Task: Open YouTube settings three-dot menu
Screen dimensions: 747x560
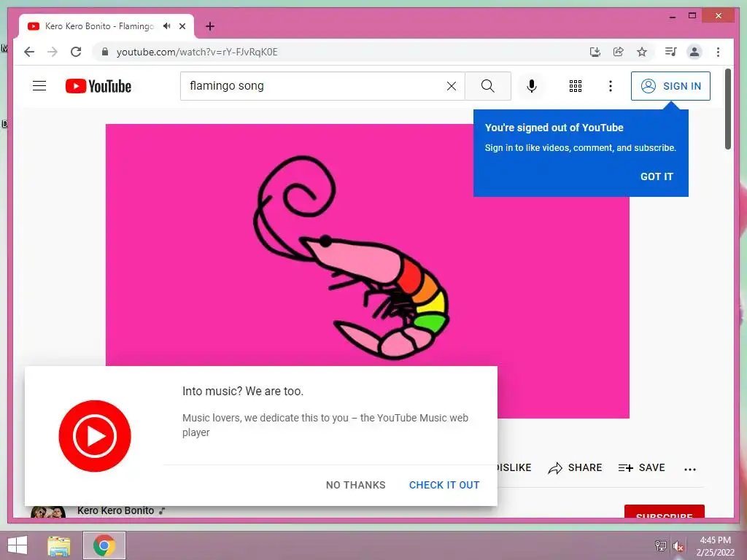Action: point(611,86)
